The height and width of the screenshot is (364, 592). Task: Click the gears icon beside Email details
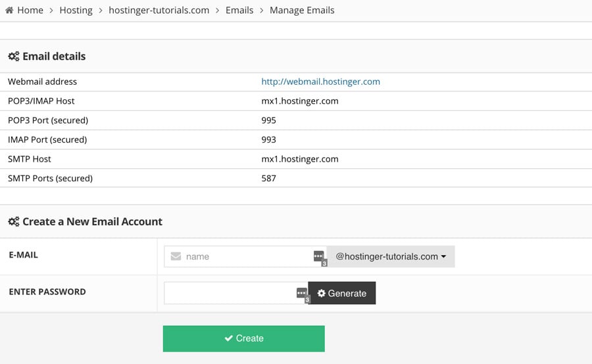point(13,57)
